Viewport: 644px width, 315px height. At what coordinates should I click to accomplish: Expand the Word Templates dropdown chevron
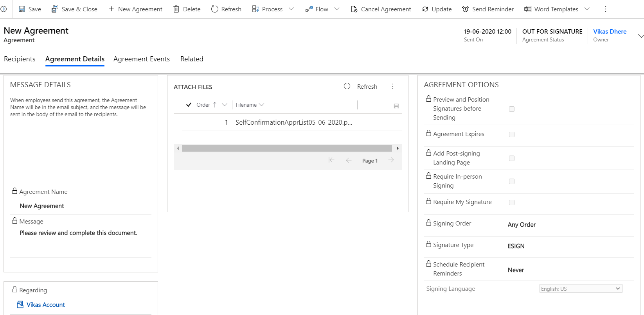587,9
